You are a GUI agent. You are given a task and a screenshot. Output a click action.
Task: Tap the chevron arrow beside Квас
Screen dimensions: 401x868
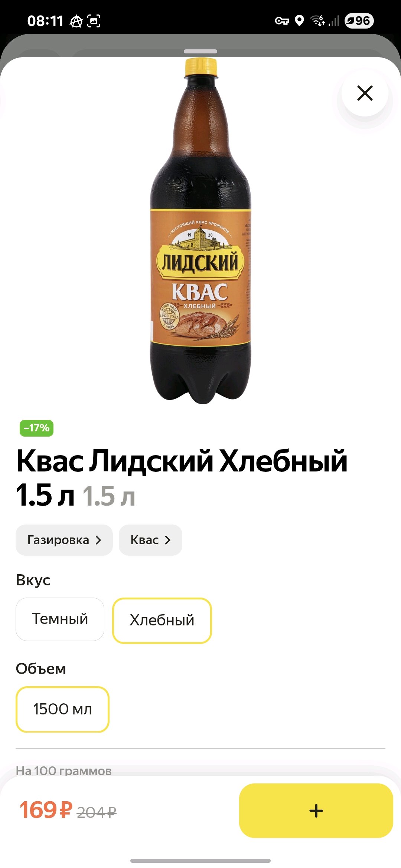click(168, 540)
